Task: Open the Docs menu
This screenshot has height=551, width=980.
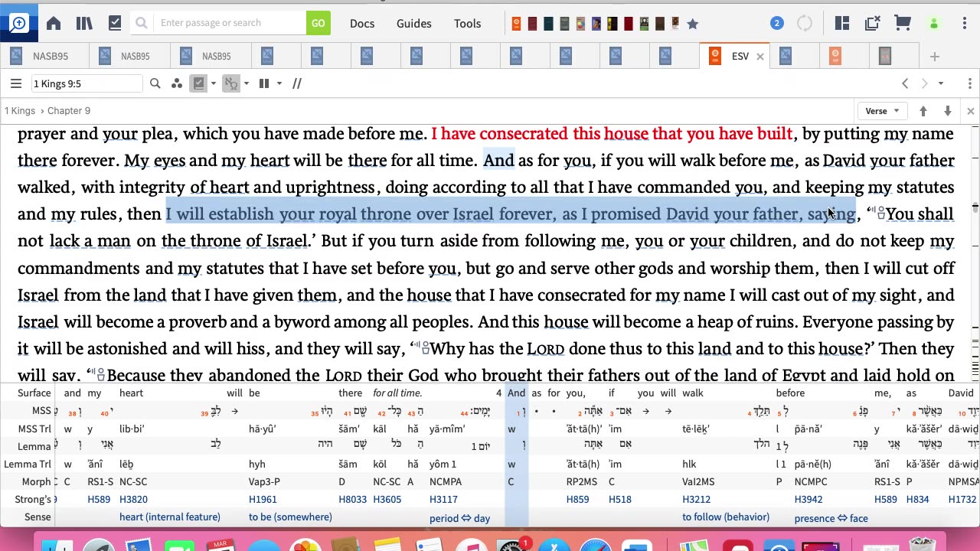Action: pyautogui.click(x=362, y=23)
